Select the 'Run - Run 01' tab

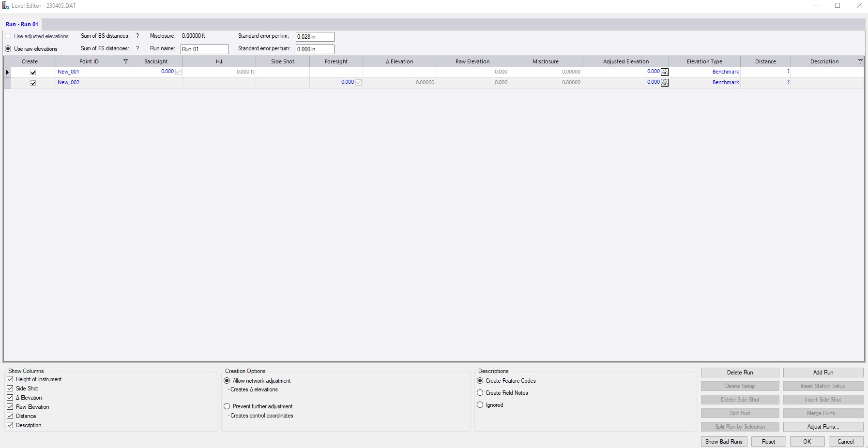[x=21, y=24]
